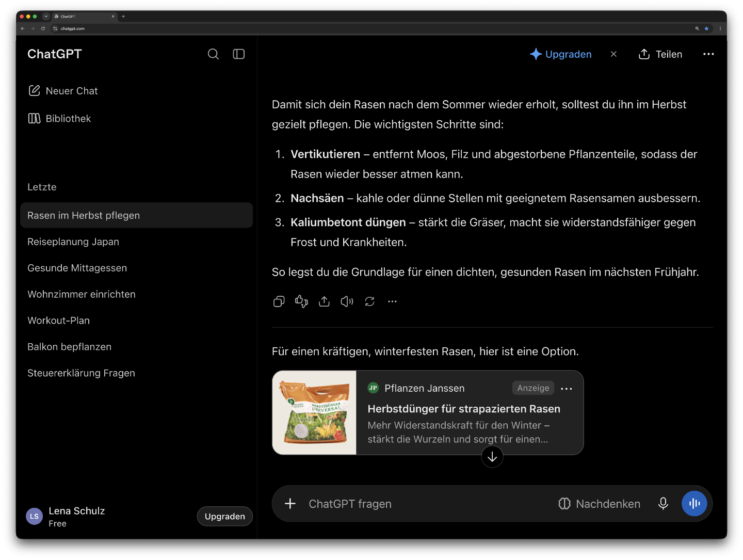Read the response aloud with the speaker icon
The width and height of the screenshot is (743, 560).
click(347, 301)
